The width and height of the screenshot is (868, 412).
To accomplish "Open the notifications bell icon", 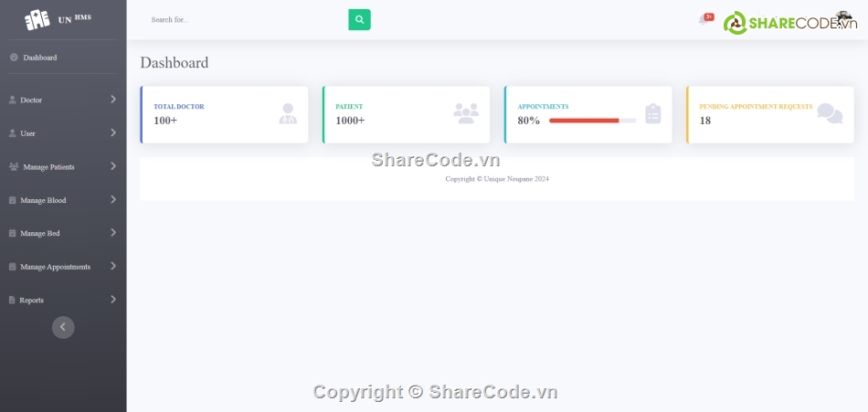I will tap(704, 19).
